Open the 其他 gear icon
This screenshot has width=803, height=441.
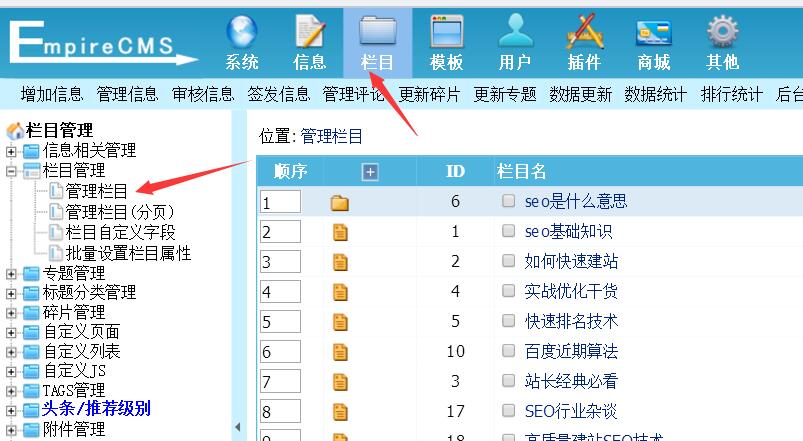[723, 32]
